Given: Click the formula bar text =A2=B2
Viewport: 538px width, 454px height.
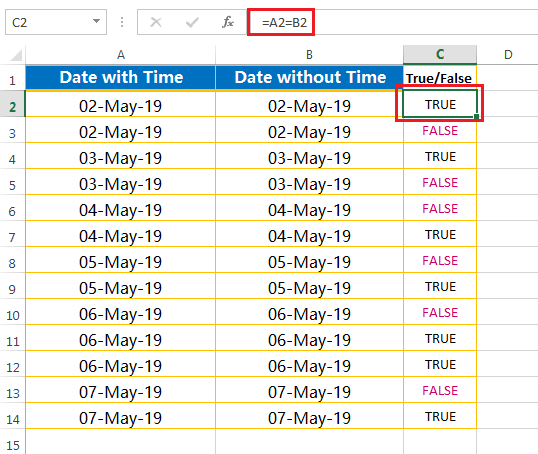Looking at the screenshot, I should click(284, 23).
